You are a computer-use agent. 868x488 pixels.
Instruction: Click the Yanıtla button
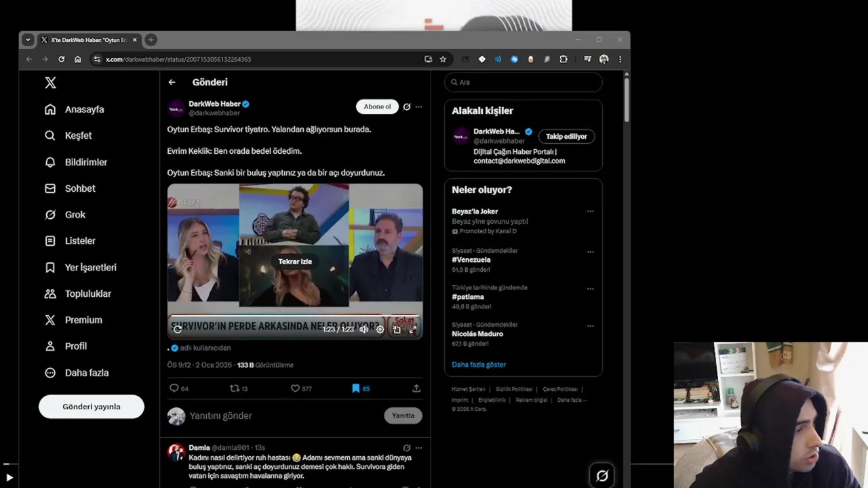[403, 415]
